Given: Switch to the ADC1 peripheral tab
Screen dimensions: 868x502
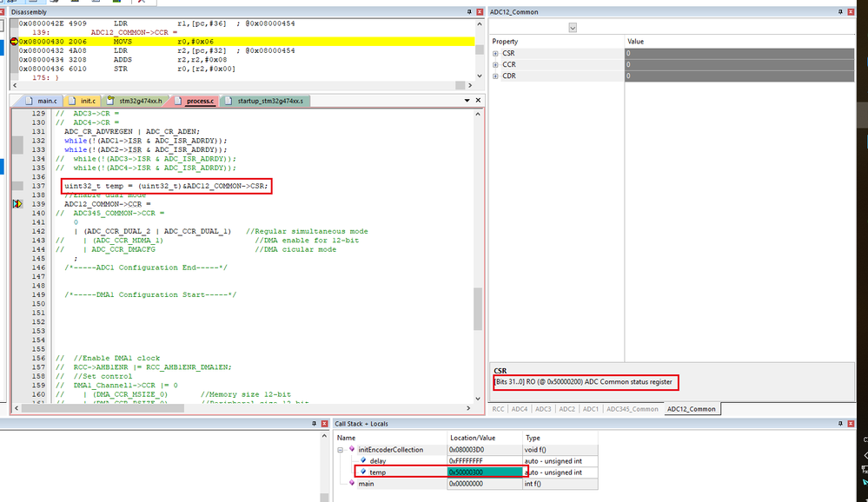Looking at the screenshot, I should [591, 409].
